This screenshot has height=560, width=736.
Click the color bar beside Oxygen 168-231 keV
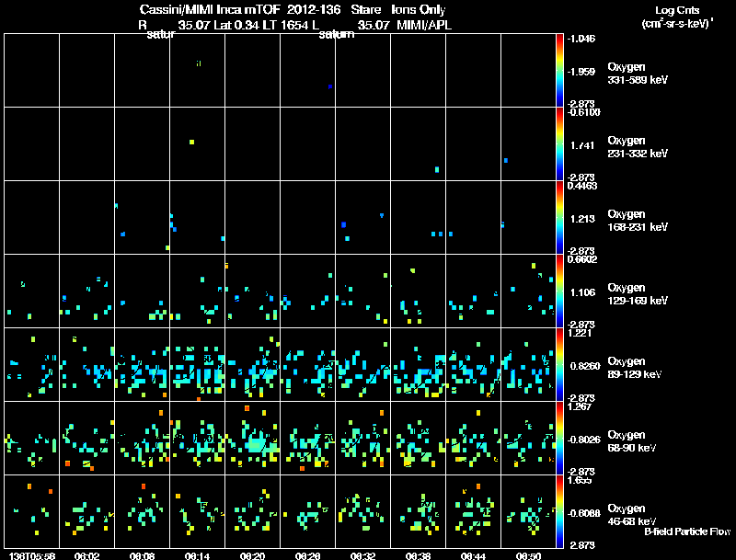click(559, 218)
